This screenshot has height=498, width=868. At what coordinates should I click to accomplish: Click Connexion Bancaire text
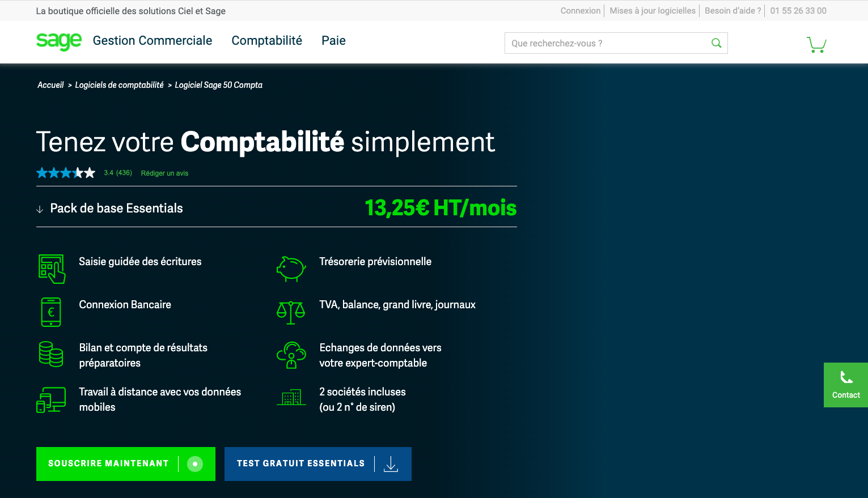point(125,304)
